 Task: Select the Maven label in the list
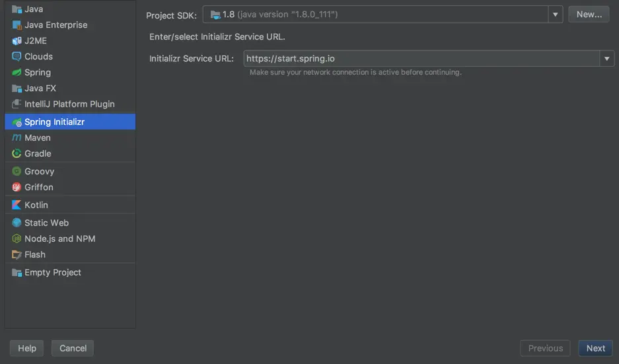click(x=38, y=138)
